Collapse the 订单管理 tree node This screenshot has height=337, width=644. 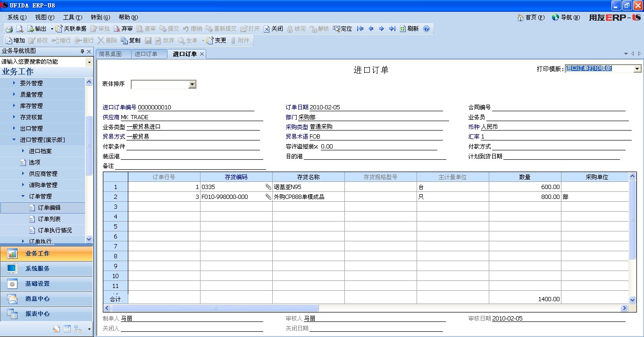pyautogui.click(x=23, y=196)
